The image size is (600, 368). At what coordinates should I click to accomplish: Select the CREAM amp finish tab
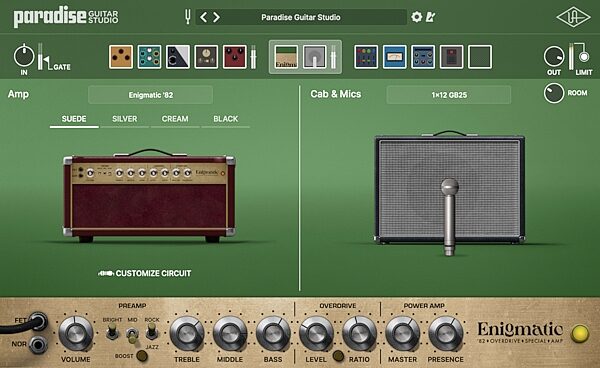point(175,119)
